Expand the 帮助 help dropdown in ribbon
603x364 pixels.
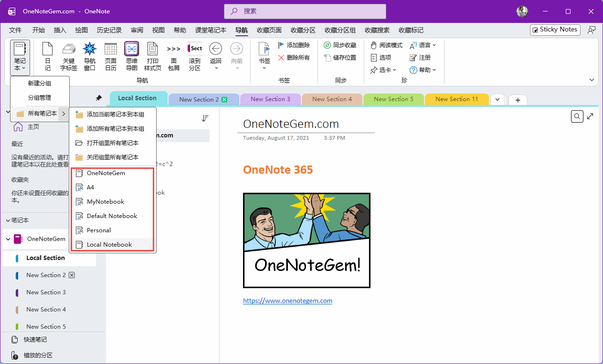(423, 70)
